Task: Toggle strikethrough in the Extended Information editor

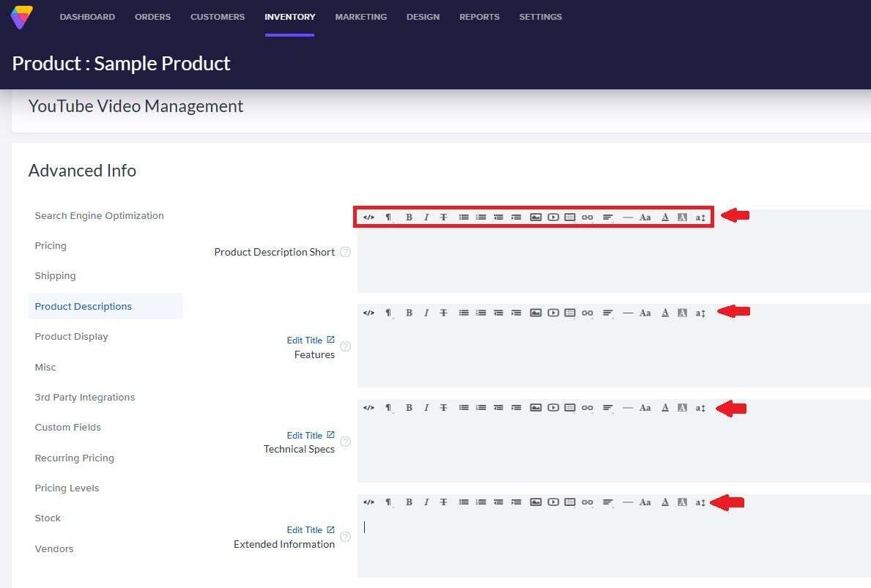Action: [x=443, y=502]
